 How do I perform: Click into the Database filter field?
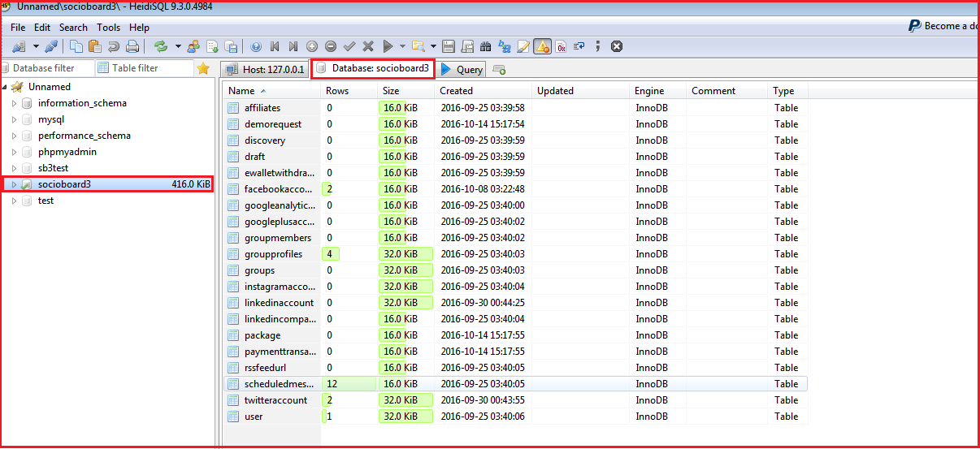[46, 68]
